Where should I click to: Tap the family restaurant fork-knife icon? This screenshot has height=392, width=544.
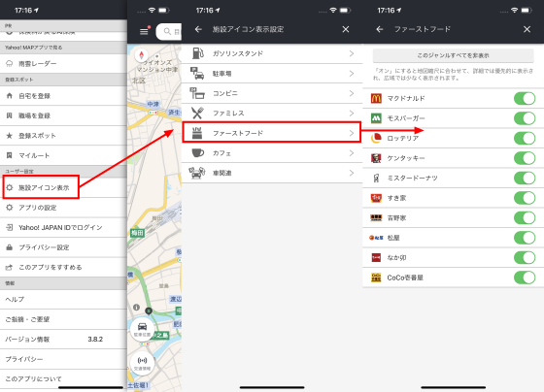click(x=197, y=113)
